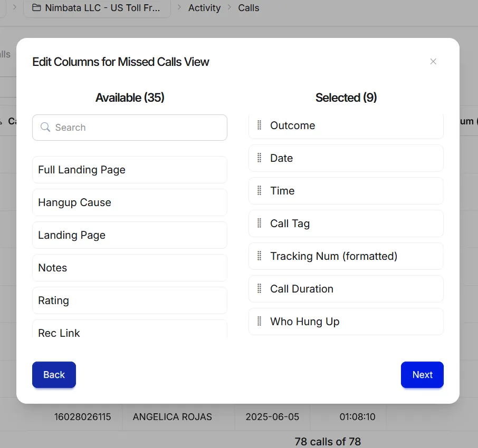Click the Next button
478x448 pixels.
tap(422, 375)
